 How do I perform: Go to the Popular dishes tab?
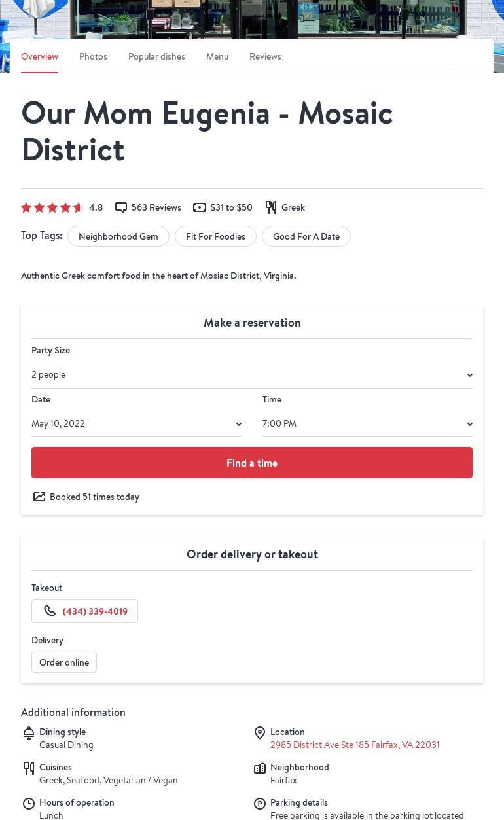(156, 57)
